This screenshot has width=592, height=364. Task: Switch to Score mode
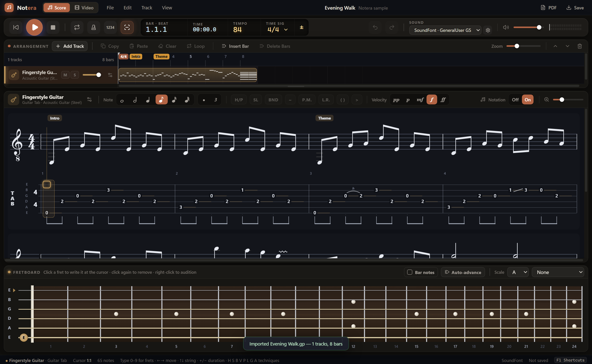coord(57,8)
